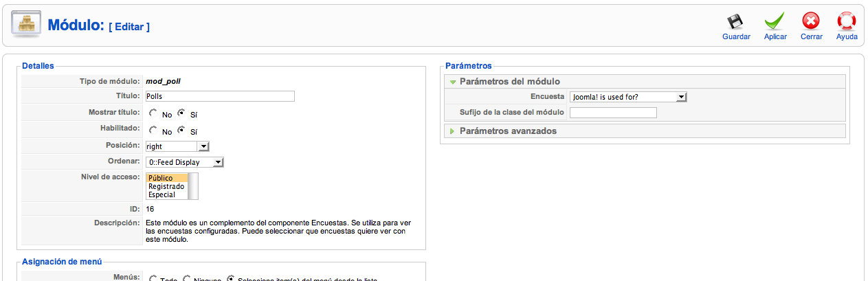
Task: Set Mostrar título to No
Action: point(153,113)
